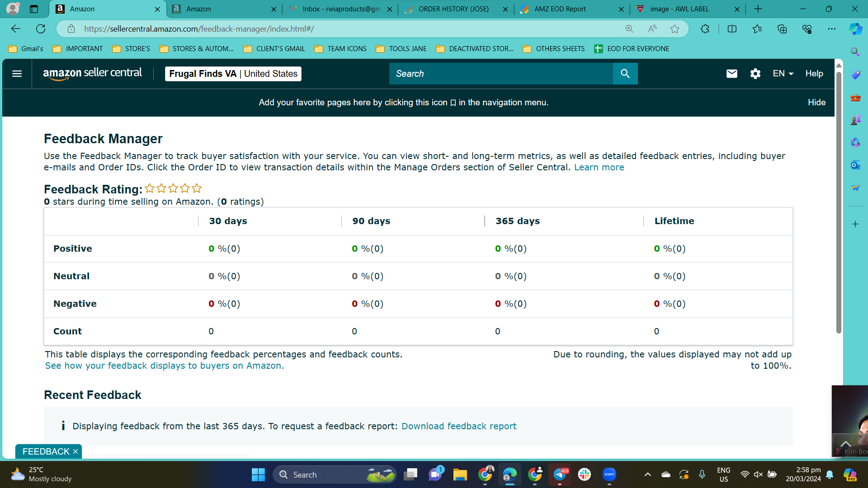Open the Edge sidebar Tools briefcase icon
This screenshot has height=488, width=868.
[x=855, y=97]
